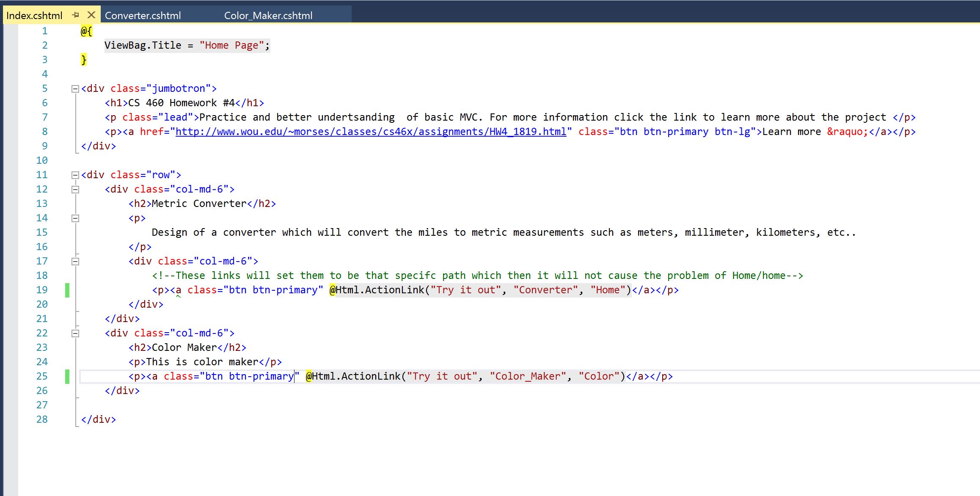
Task: Click the 'Design of a converter' sentence
Action: tap(504, 232)
